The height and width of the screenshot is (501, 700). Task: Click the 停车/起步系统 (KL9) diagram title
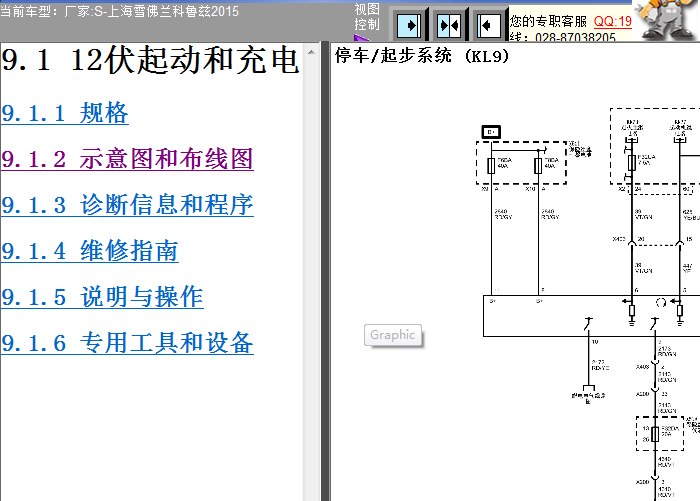coord(422,56)
